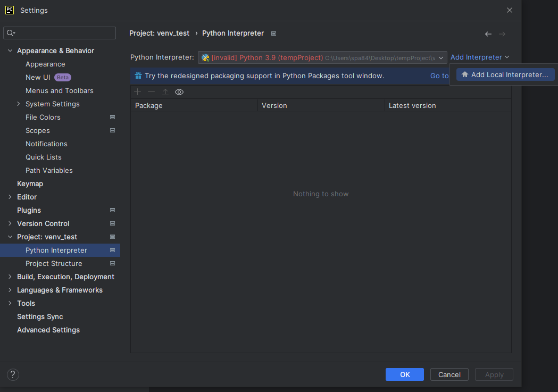The width and height of the screenshot is (558, 392).
Task: Follow the Go to link in banner
Action: point(439,76)
